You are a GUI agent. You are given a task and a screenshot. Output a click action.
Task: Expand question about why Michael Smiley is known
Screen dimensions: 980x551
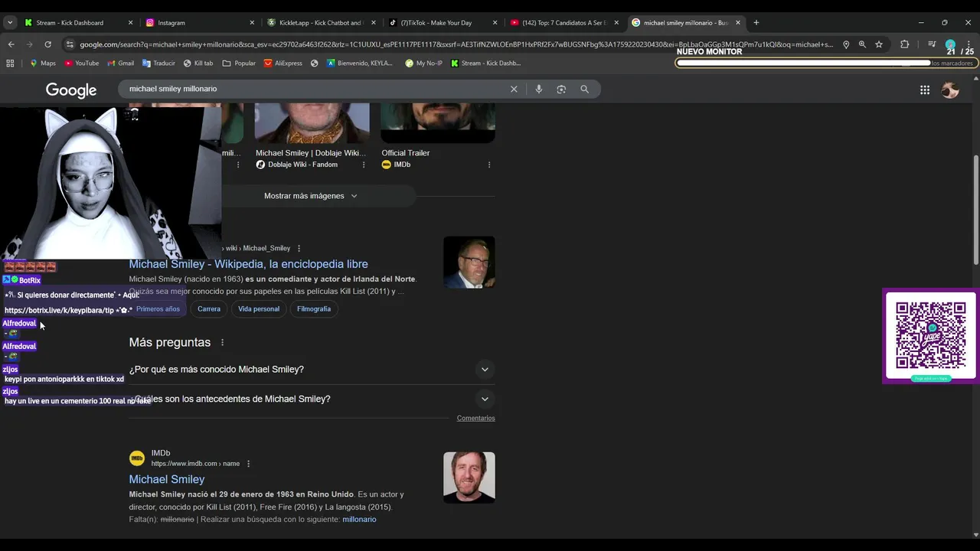point(312,370)
